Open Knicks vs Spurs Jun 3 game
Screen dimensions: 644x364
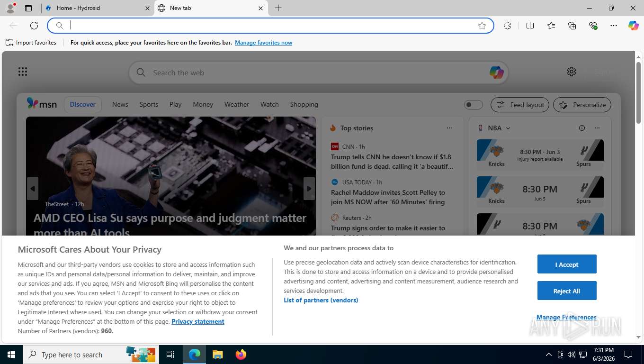(x=540, y=154)
